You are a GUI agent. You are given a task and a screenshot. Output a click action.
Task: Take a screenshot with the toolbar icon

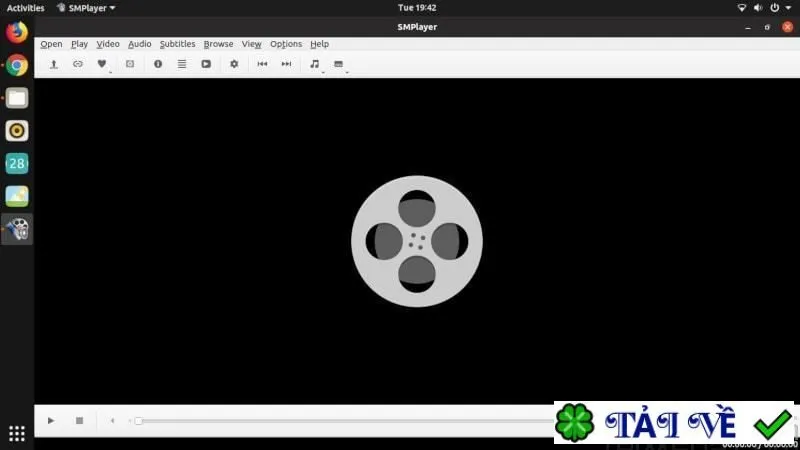coord(130,64)
